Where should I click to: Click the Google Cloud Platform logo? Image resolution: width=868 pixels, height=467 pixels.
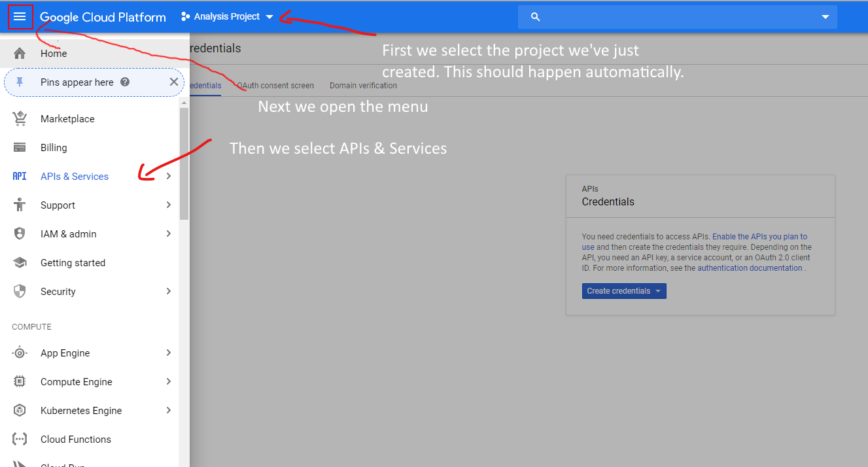103,17
